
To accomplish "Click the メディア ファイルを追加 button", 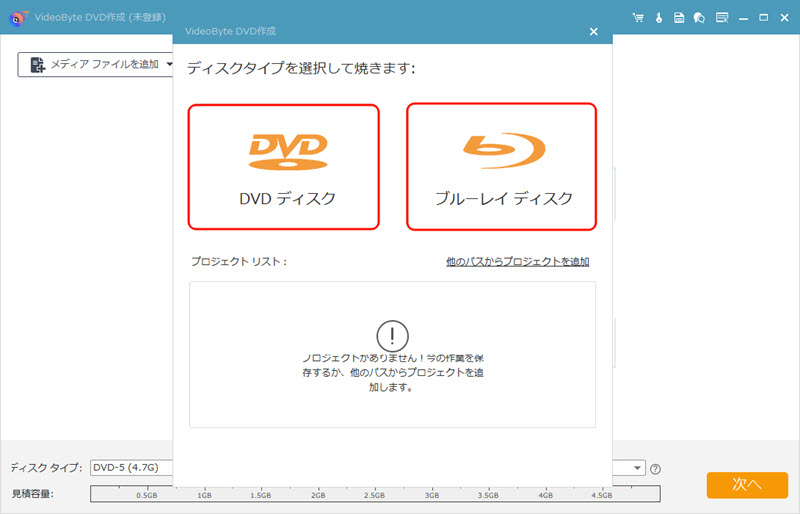I will (95, 64).
